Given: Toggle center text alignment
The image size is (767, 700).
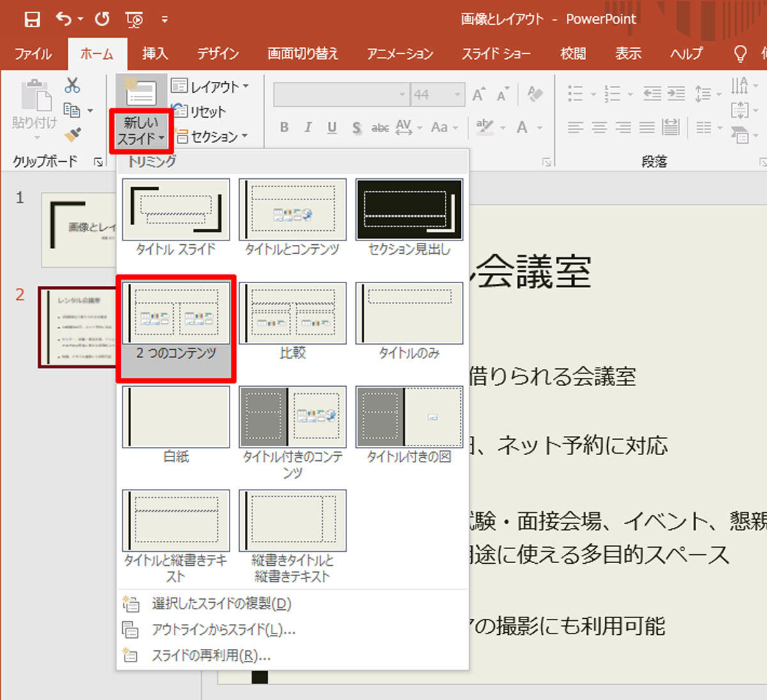Looking at the screenshot, I should tap(599, 127).
